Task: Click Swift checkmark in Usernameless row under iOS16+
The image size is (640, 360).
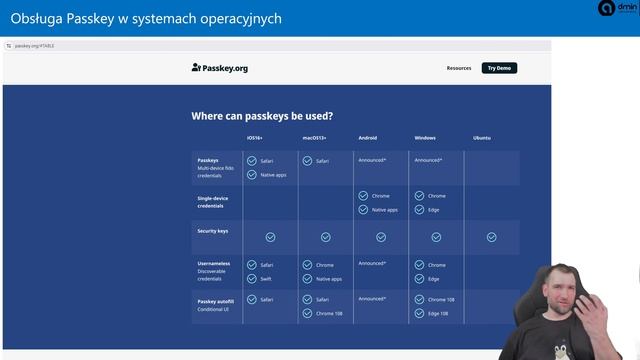Action: pos(252,279)
